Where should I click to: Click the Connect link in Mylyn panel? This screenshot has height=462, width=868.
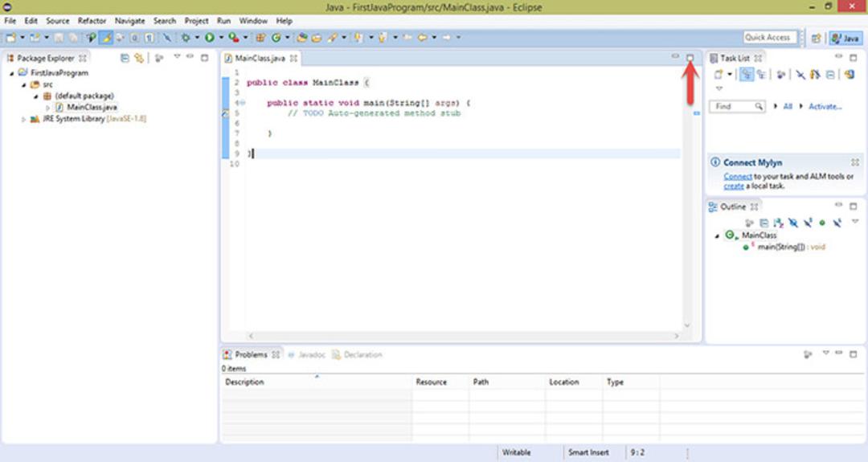737,177
